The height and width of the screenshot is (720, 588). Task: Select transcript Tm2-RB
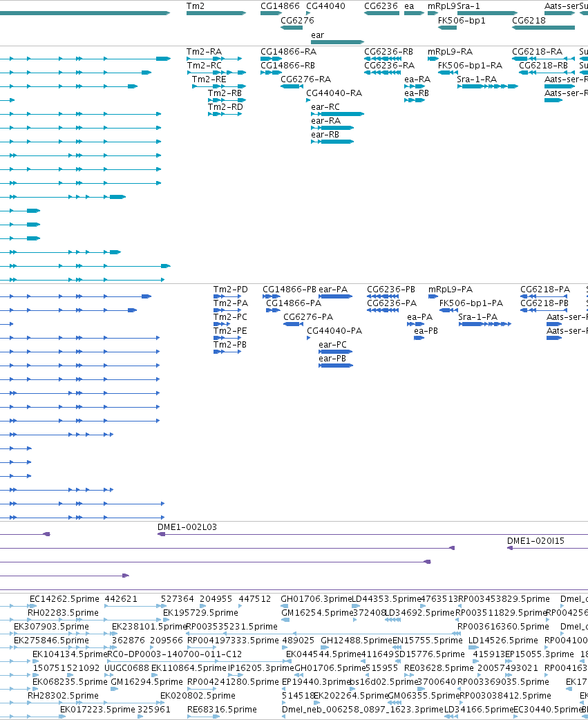pyautogui.click(x=227, y=100)
